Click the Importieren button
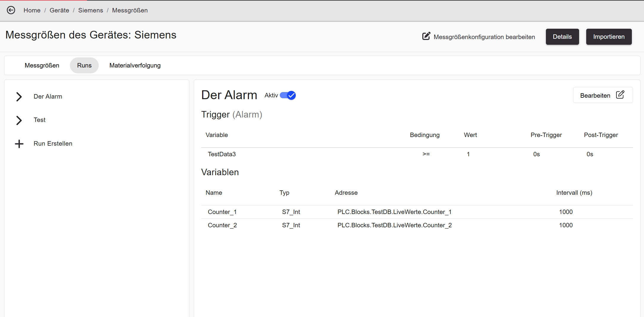This screenshot has height=317, width=644. 609,37
